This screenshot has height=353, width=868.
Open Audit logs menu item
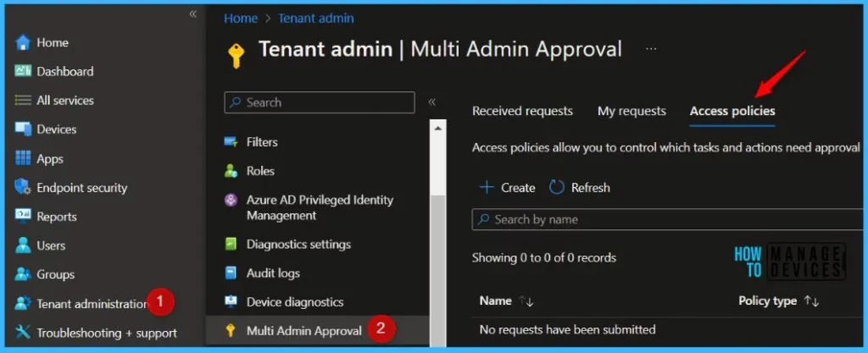click(x=273, y=273)
